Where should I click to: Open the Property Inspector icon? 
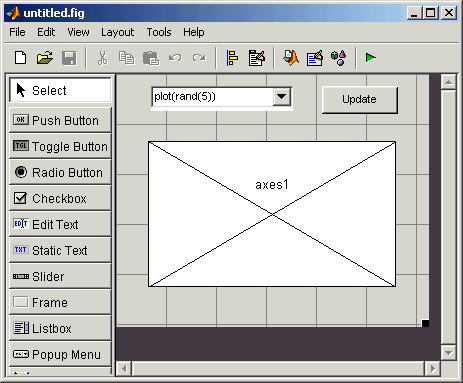tap(315, 58)
